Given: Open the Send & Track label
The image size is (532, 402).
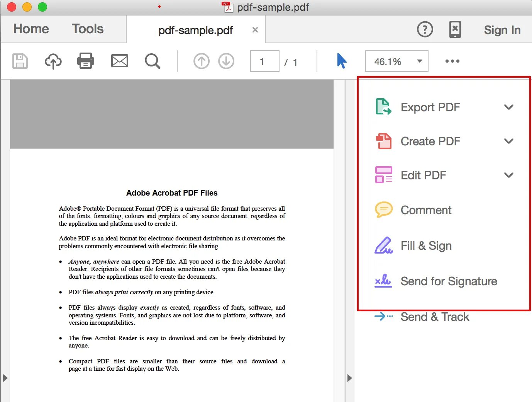Looking at the screenshot, I should (x=435, y=317).
